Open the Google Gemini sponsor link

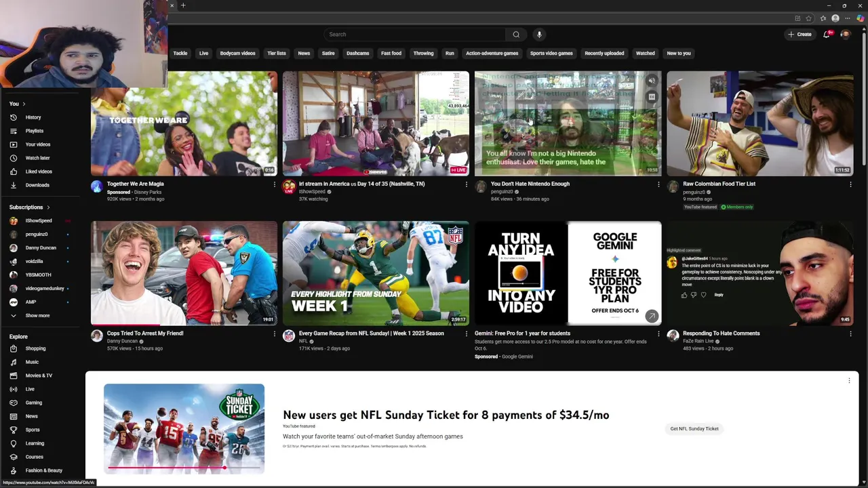(x=517, y=357)
